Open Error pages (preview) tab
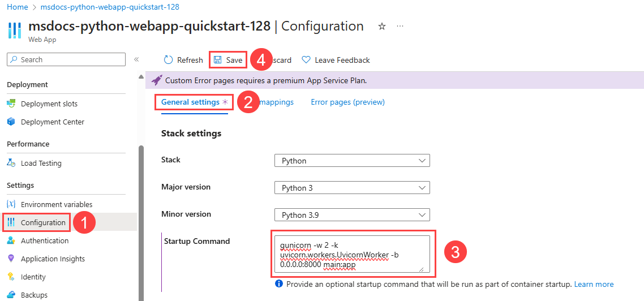 tap(347, 102)
